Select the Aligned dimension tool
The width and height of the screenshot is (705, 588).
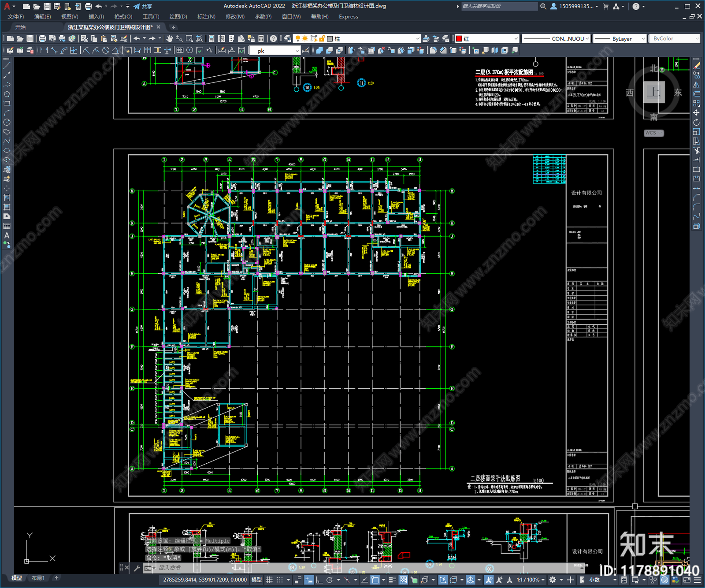(x=54, y=50)
